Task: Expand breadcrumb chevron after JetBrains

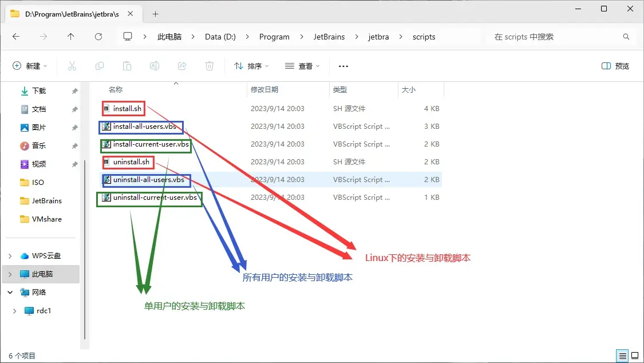Action: pyautogui.click(x=357, y=37)
